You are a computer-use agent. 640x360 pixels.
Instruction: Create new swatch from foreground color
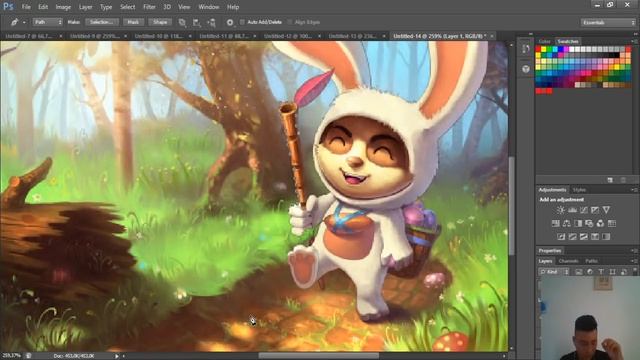pos(610,180)
